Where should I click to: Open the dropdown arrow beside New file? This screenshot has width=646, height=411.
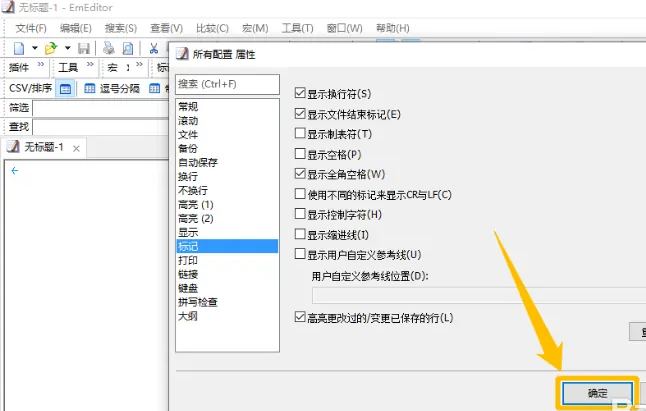[35, 48]
